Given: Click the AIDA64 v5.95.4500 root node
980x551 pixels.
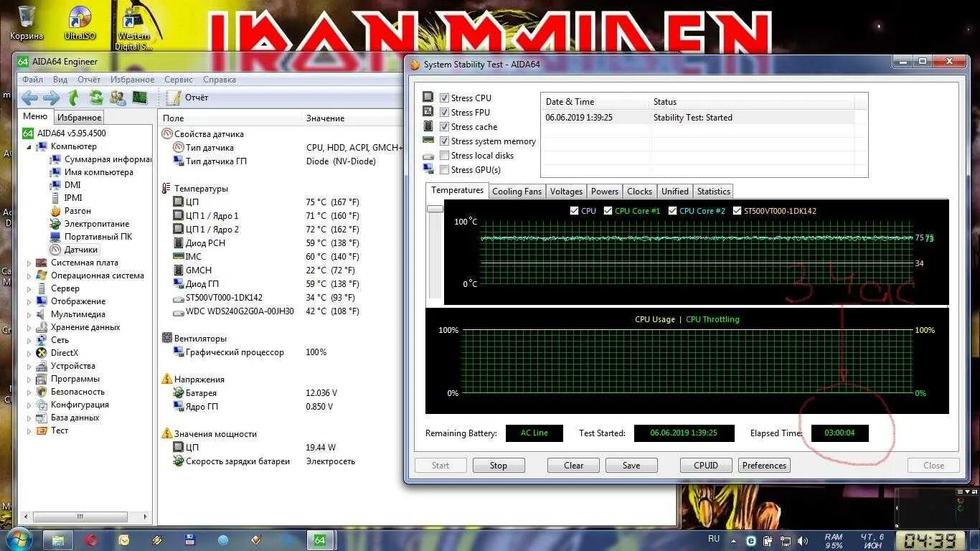Looking at the screenshot, I should [65, 133].
